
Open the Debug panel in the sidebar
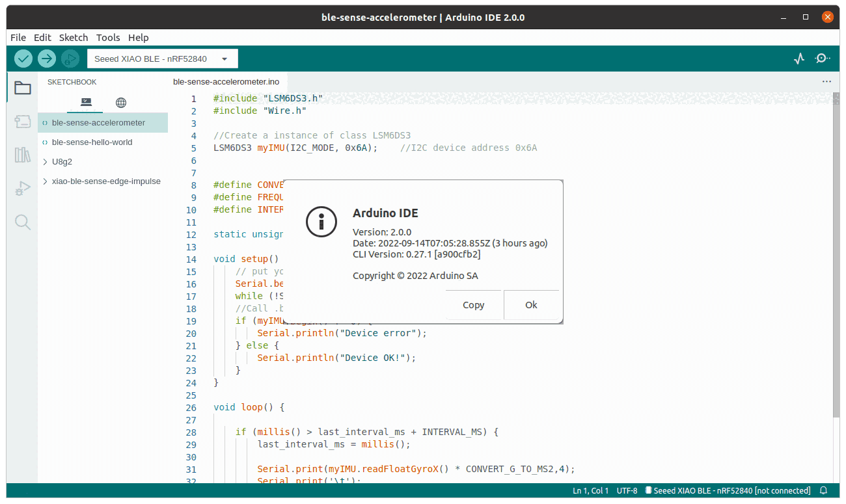[22, 189]
